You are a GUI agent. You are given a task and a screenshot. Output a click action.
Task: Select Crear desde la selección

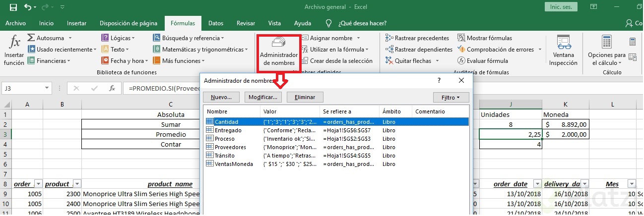click(337, 60)
